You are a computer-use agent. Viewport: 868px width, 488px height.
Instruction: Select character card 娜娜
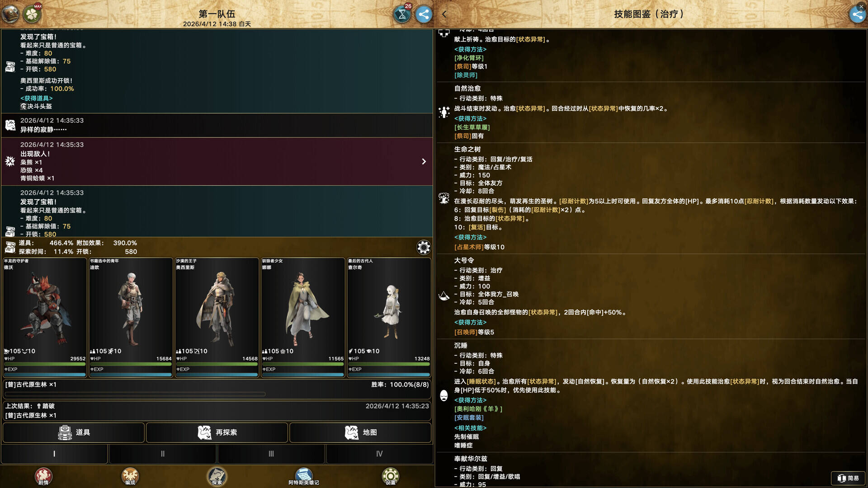click(x=303, y=317)
